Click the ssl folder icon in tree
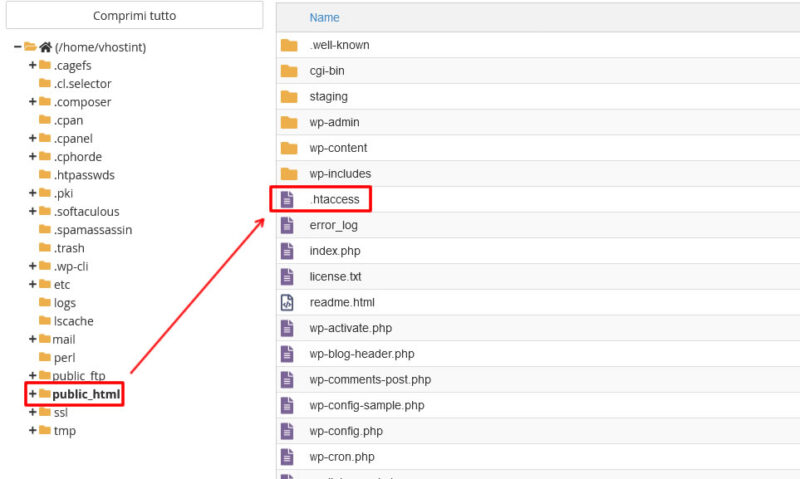The image size is (800, 479). pos(45,412)
